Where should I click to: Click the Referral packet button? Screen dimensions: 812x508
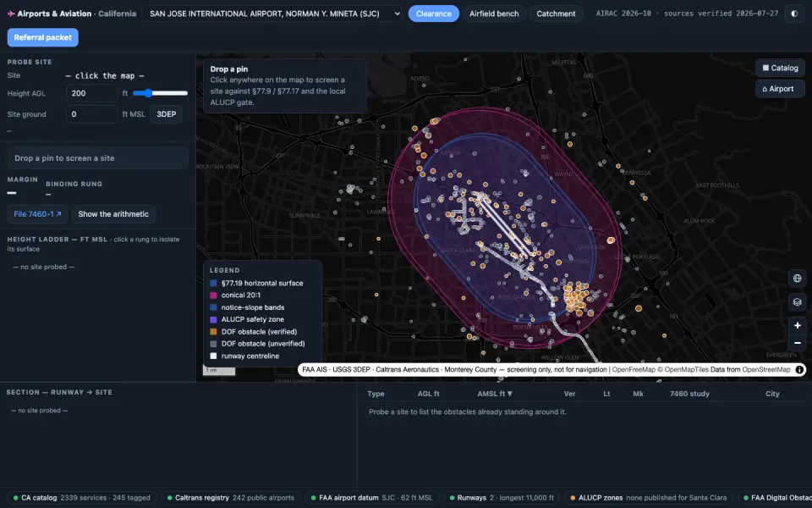coord(43,37)
